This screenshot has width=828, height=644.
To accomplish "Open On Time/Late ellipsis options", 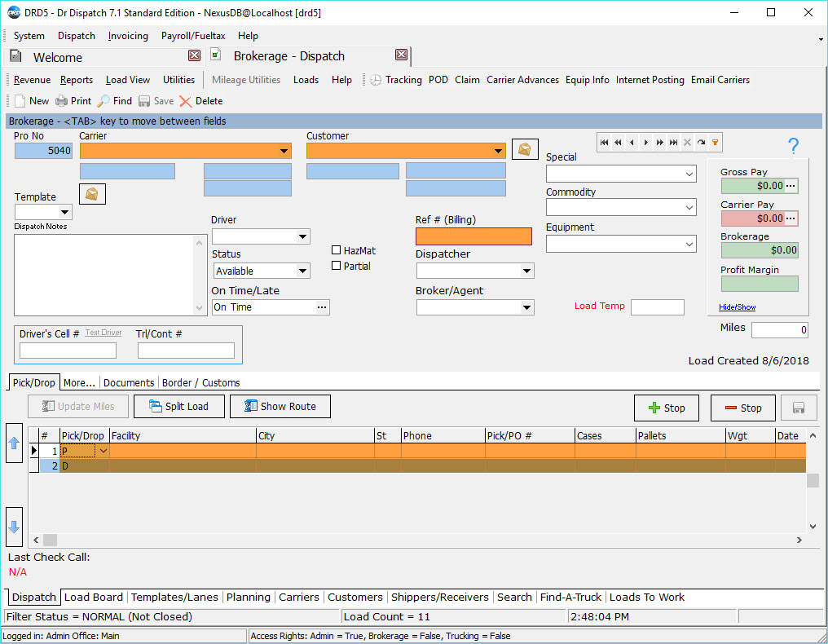I will 322,307.
